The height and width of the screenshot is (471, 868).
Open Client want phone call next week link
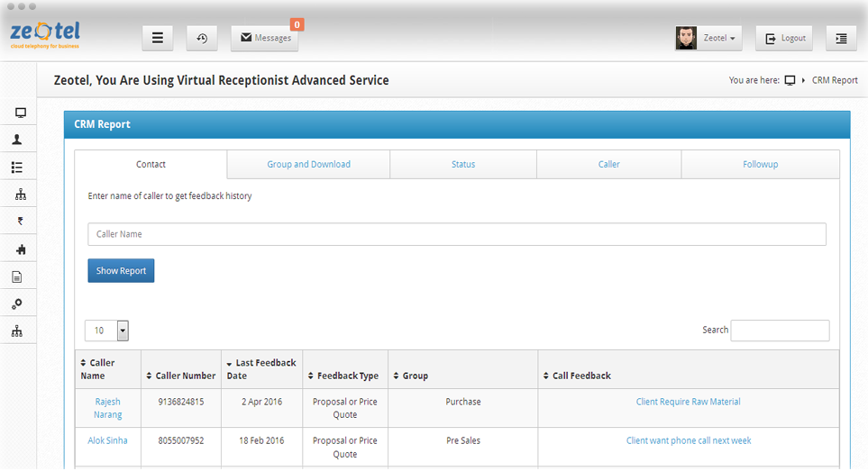coord(689,440)
